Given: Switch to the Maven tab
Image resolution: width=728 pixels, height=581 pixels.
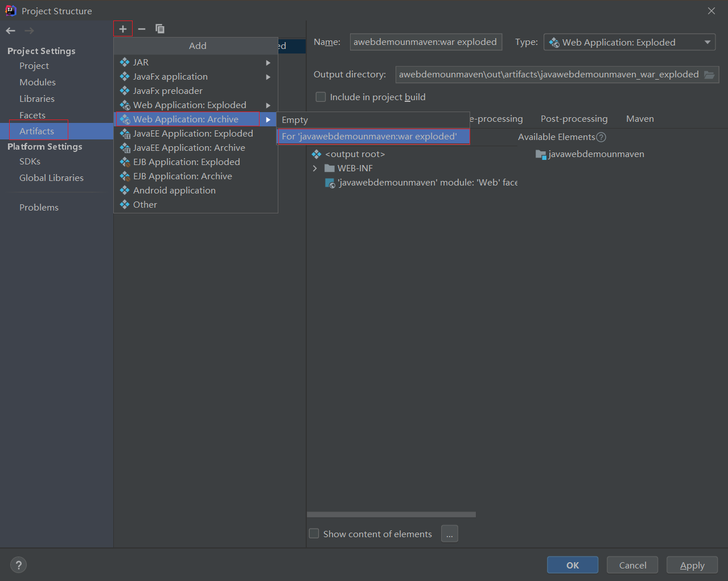Looking at the screenshot, I should (640, 119).
